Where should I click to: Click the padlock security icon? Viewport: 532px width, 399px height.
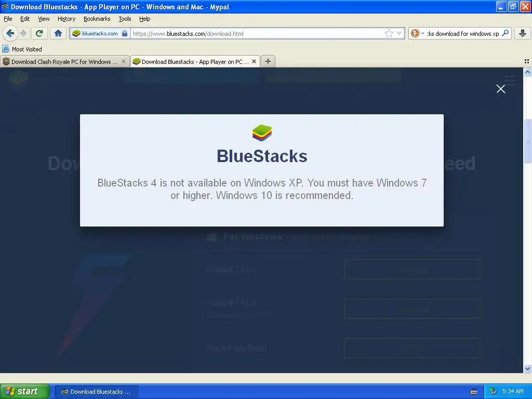[125, 33]
